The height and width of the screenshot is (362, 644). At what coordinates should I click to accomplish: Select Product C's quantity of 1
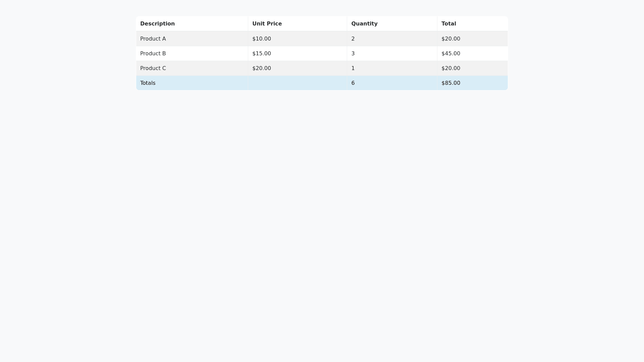tap(353, 68)
